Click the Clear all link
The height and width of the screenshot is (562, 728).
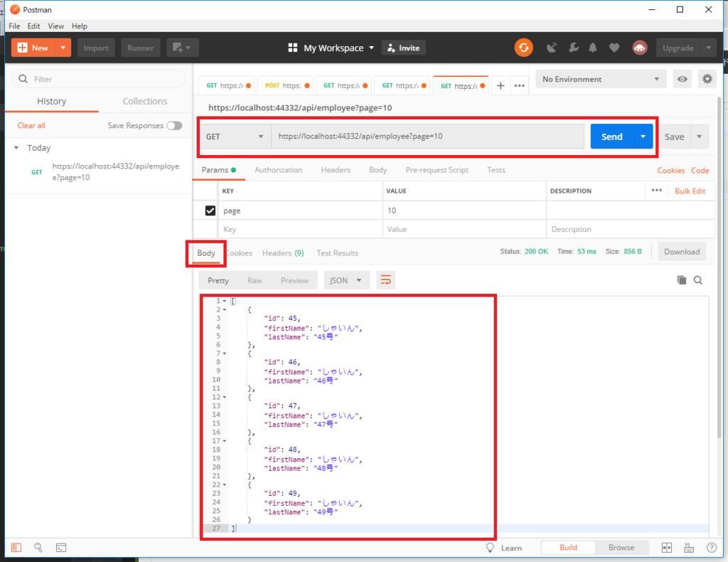31,125
